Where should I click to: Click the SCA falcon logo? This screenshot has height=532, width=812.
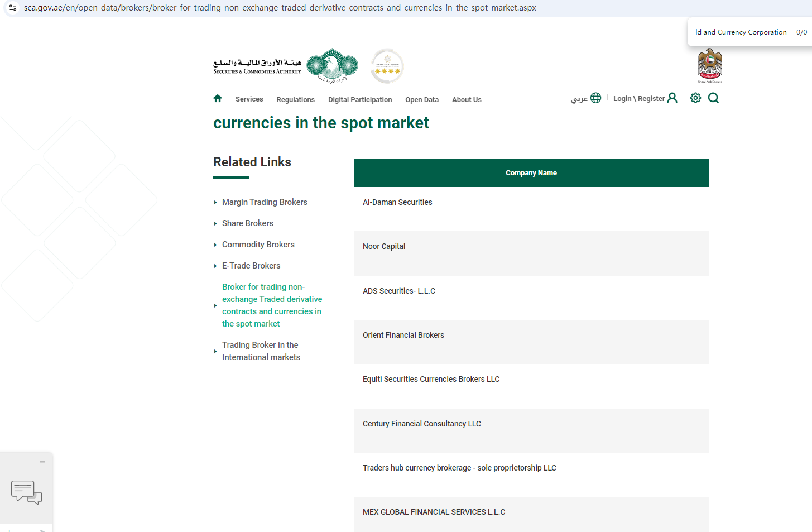(x=333, y=66)
